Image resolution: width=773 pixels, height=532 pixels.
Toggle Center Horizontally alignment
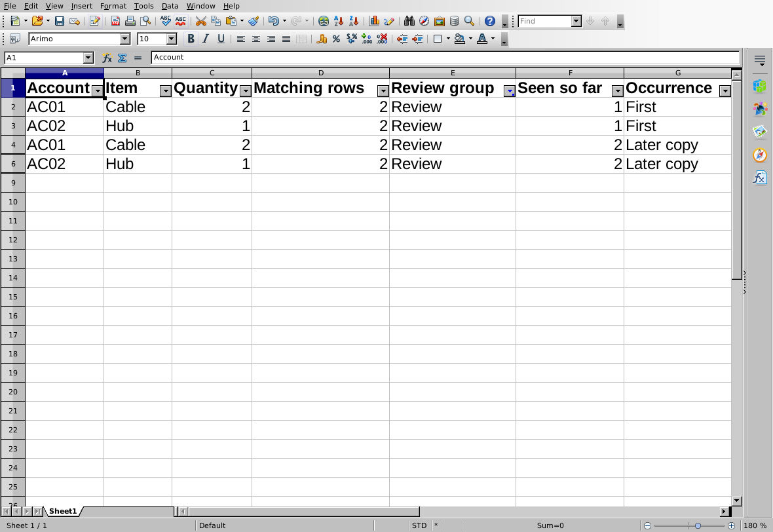point(256,39)
